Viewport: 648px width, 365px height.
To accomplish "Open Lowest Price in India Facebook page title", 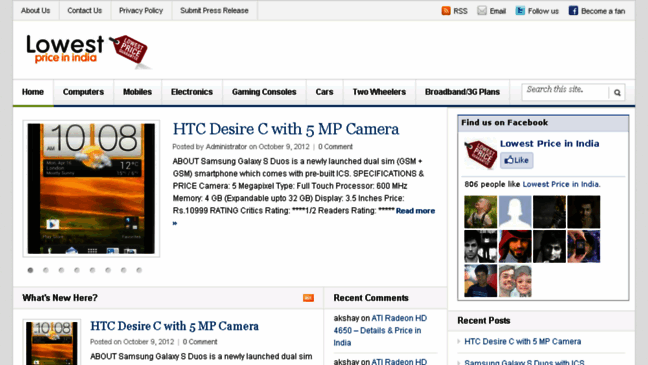I will (550, 143).
